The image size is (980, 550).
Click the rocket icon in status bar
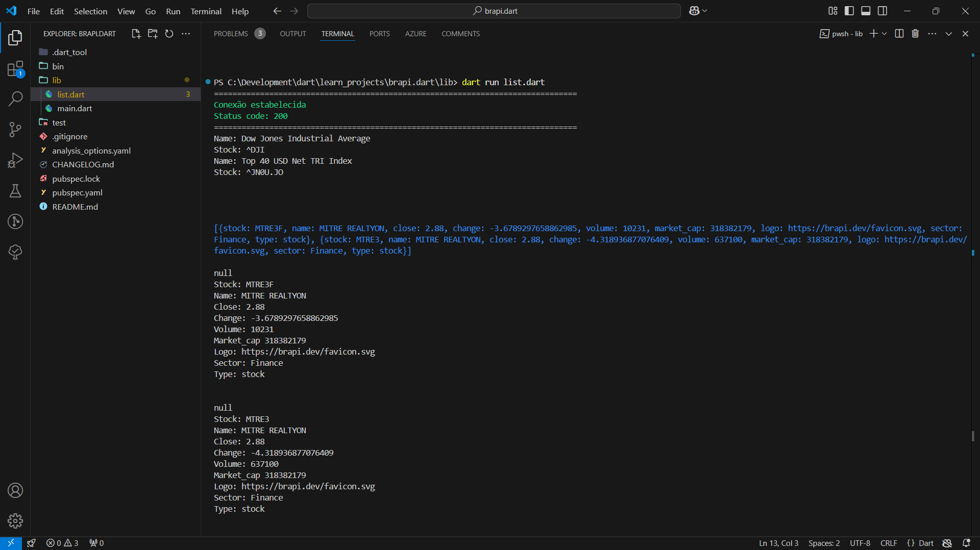[x=31, y=543]
